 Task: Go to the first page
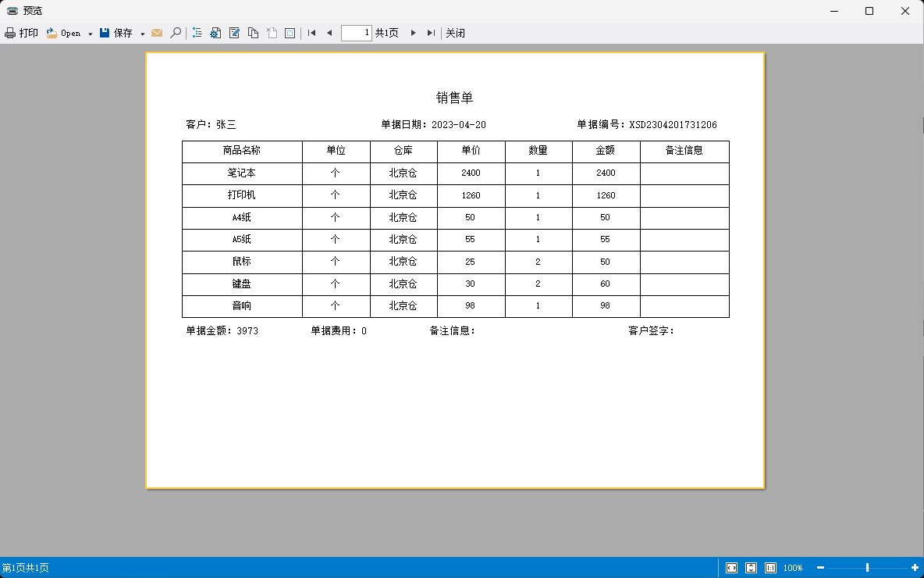click(x=312, y=33)
